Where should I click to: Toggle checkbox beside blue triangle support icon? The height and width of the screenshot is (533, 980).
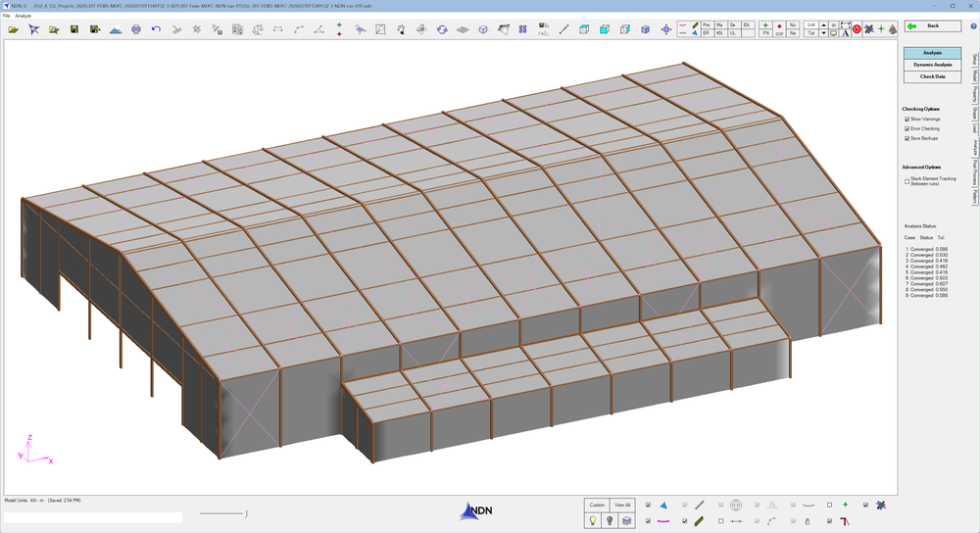(648, 505)
